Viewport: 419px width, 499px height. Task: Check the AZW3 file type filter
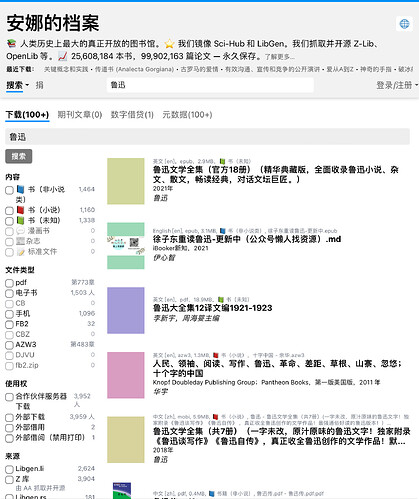point(9,345)
